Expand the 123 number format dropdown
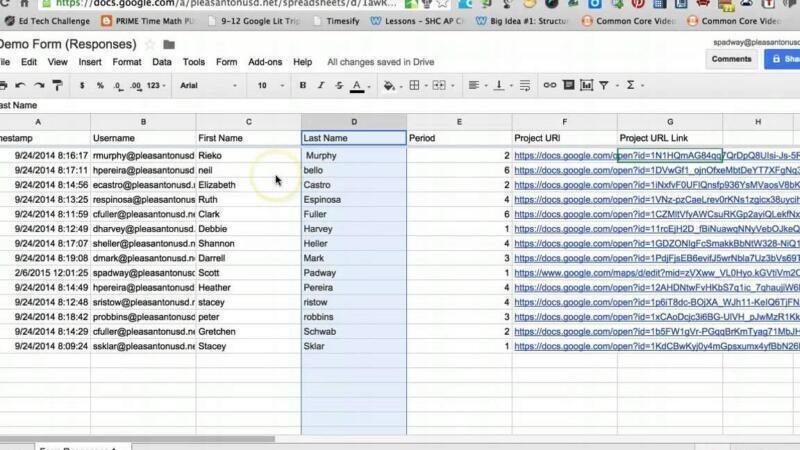800x450 pixels. [153, 86]
